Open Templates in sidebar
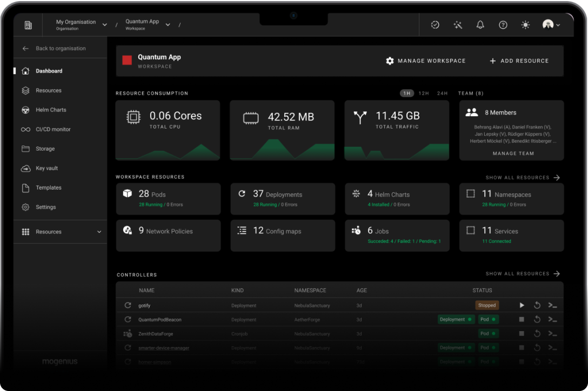Screen dimensions: 588x391 [60, 187]
